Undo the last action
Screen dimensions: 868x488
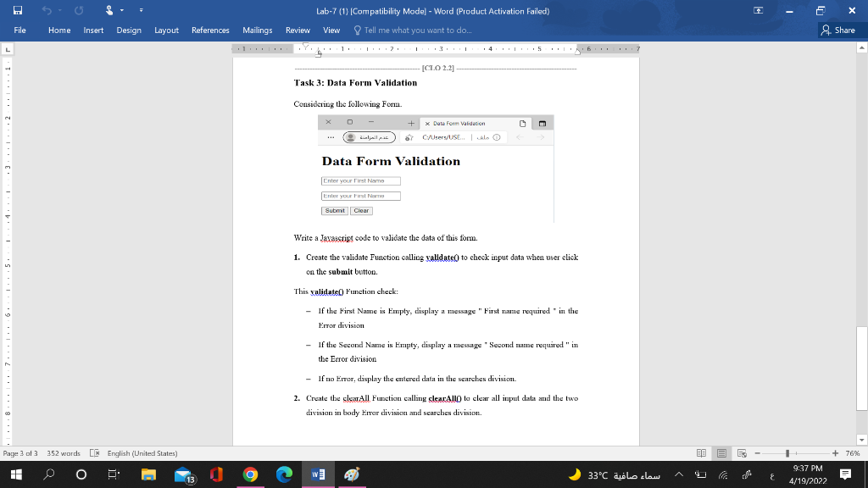point(47,10)
